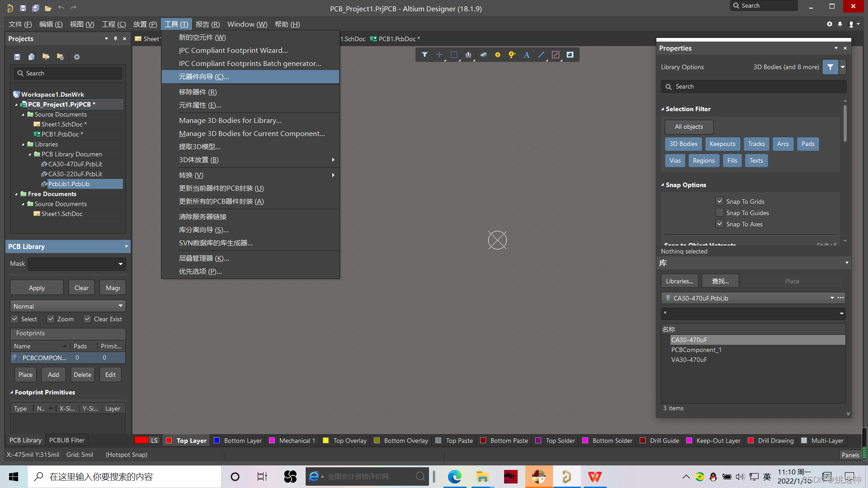The width and height of the screenshot is (868, 488).
Task: Open Altium Designer from Windows taskbar
Action: click(x=566, y=477)
